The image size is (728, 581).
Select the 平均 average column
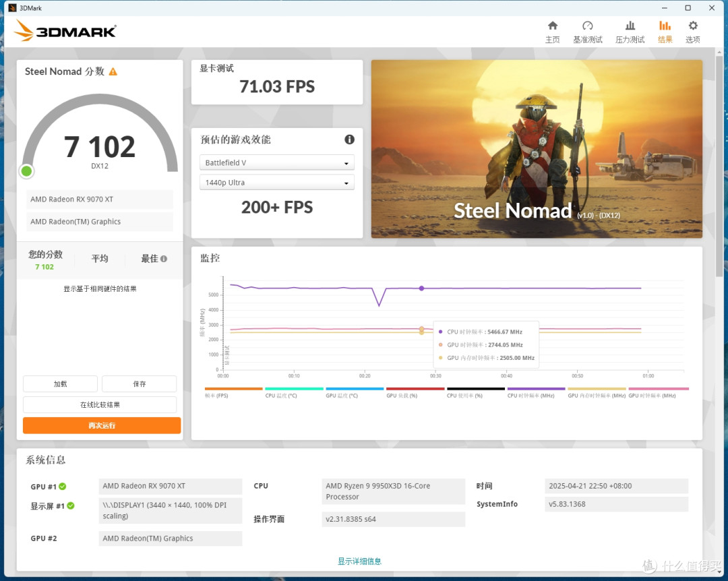pos(99,259)
